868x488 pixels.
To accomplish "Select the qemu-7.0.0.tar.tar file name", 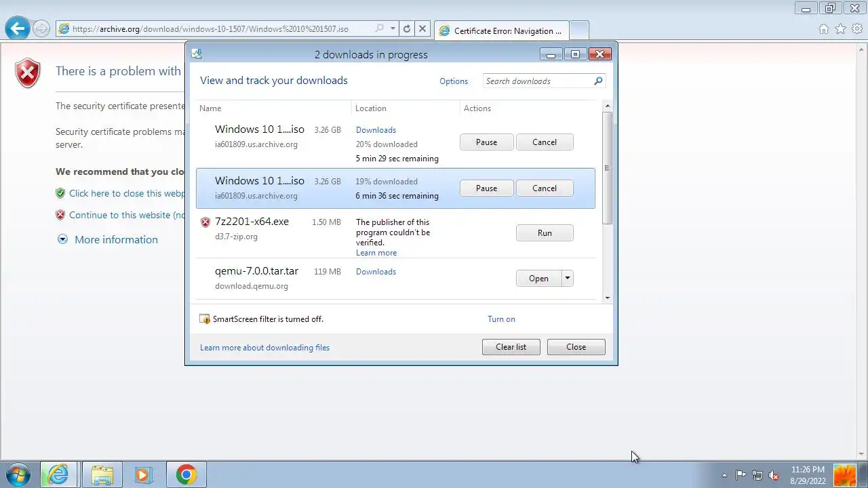I will coord(256,271).
